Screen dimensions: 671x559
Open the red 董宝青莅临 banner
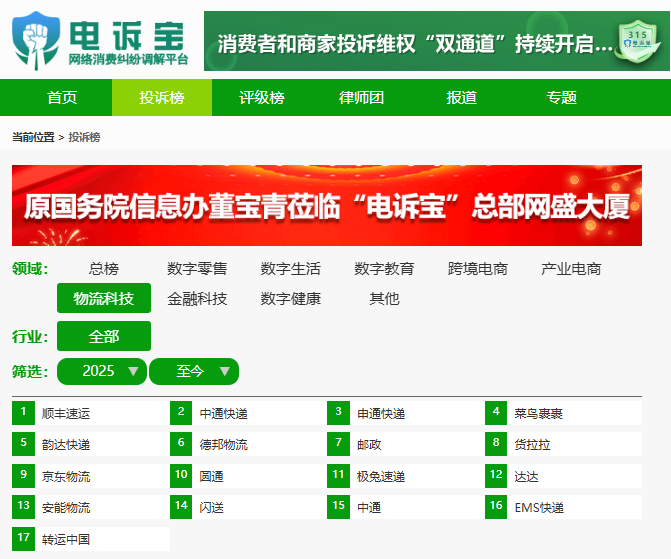point(327,205)
